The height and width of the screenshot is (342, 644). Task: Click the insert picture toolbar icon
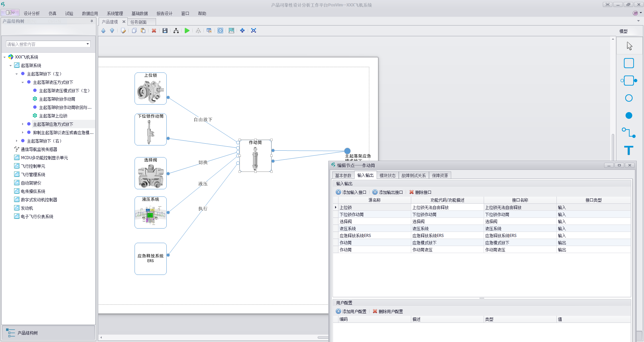(231, 31)
